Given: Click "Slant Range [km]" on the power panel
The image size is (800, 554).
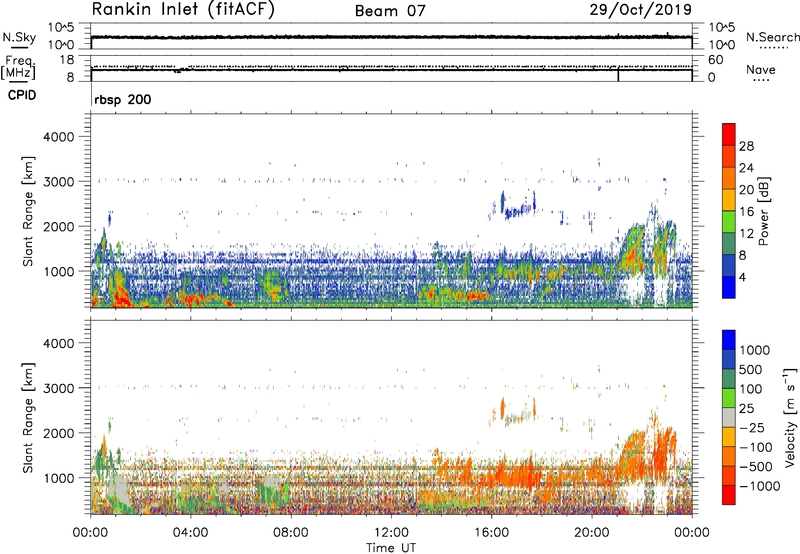Looking at the screenshot, I should 28,211.
